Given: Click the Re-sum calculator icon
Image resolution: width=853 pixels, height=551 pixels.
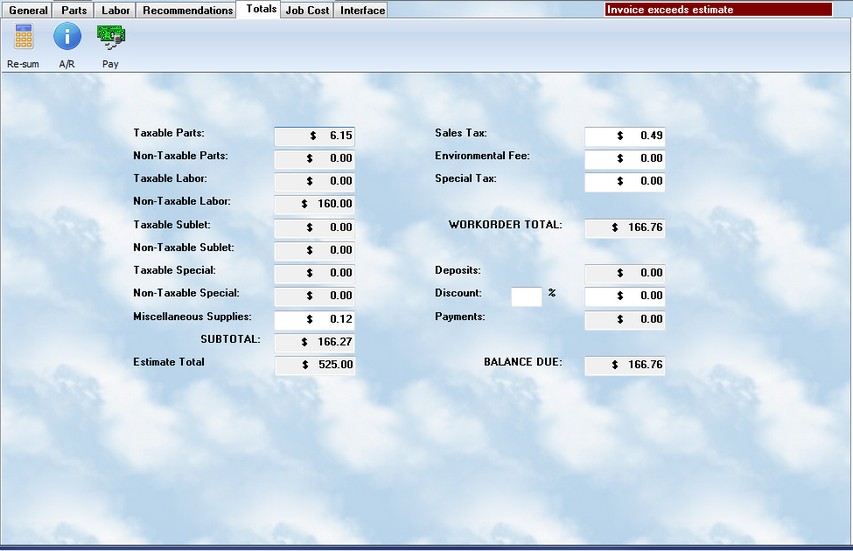Looking at the screenshot, I should coord(23,38).
